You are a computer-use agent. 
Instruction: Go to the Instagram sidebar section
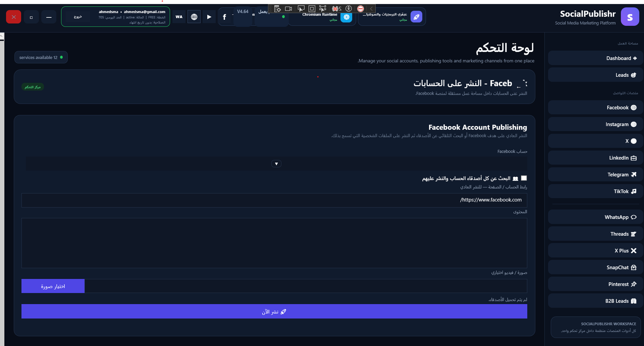[595, 125]
